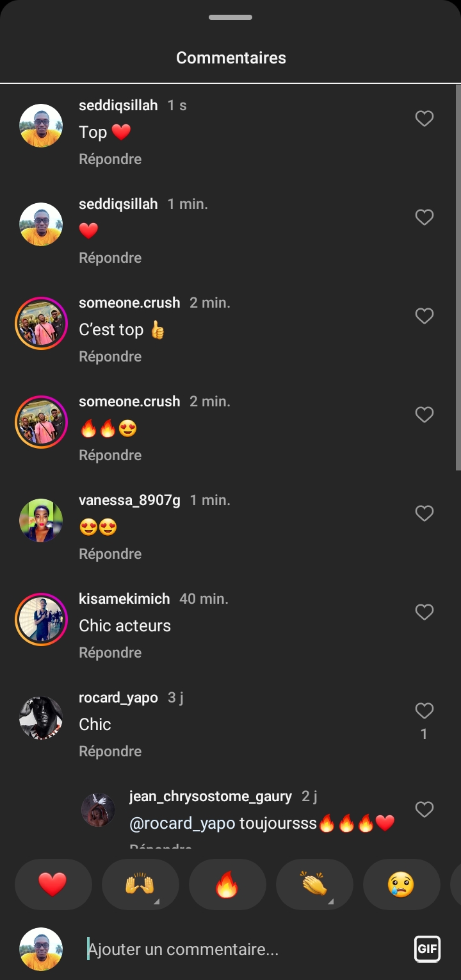Reply to kisamekimich's "Chic acteurs" comment
The width and height of the screenshot is (461, 980).
coord(110,652)
